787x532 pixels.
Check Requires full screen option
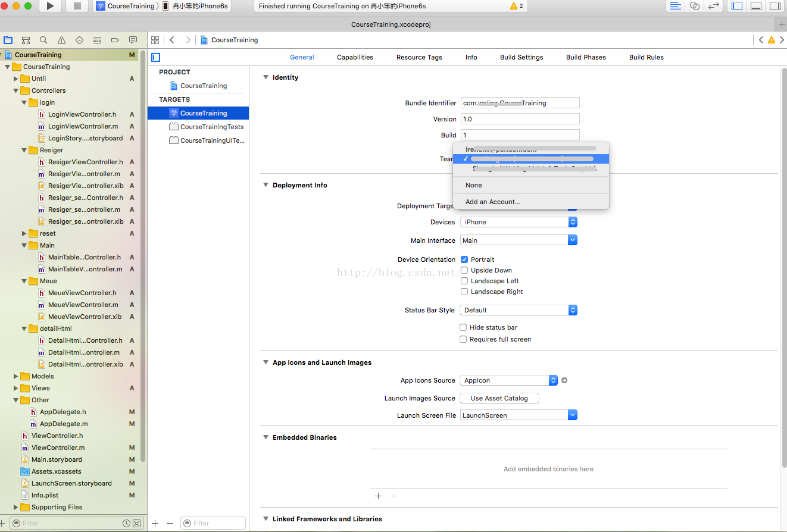tap(463, 339)
